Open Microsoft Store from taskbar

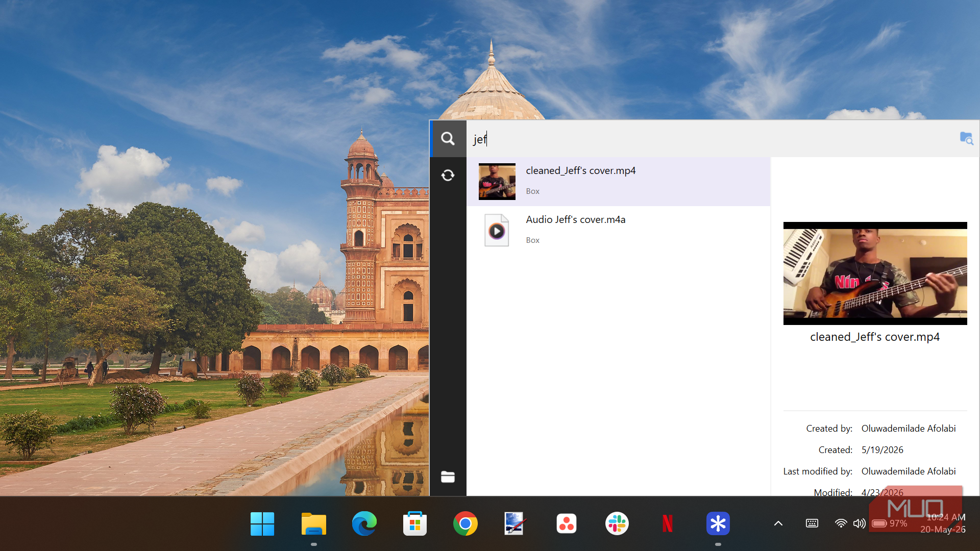[414, 524]
